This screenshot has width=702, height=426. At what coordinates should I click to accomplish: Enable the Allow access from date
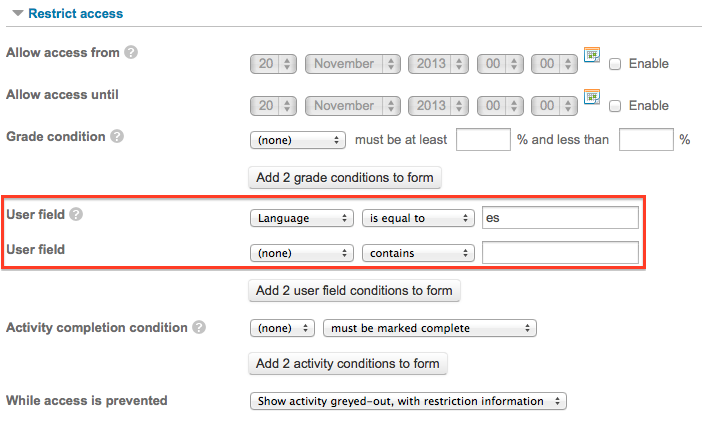click(x=615, y=64)
